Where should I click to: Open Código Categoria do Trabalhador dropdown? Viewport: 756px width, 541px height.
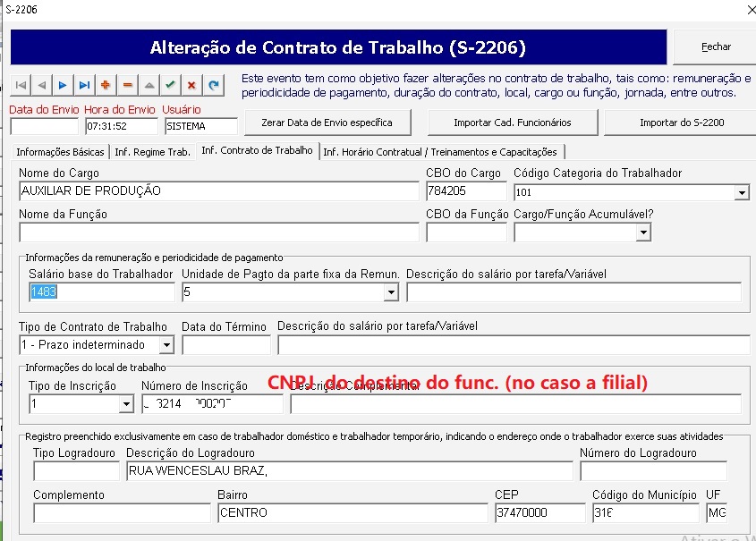click(x=741, y=192)
